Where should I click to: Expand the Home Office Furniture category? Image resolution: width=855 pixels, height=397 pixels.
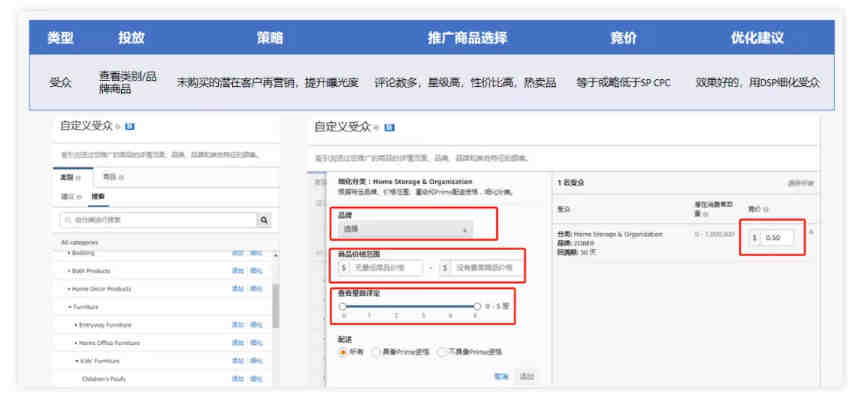(x=76, y=343)
